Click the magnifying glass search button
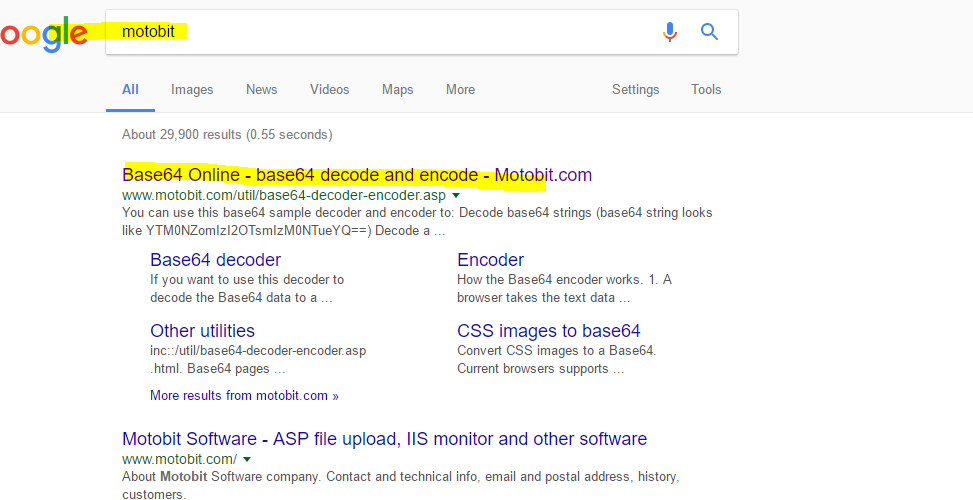 [709, 32]
